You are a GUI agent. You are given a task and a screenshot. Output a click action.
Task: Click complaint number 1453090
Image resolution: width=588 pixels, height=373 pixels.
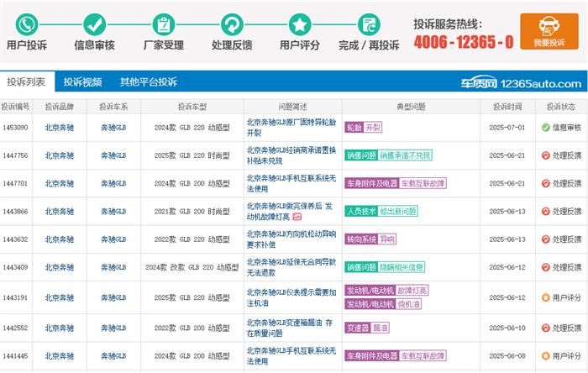point(15,128)
